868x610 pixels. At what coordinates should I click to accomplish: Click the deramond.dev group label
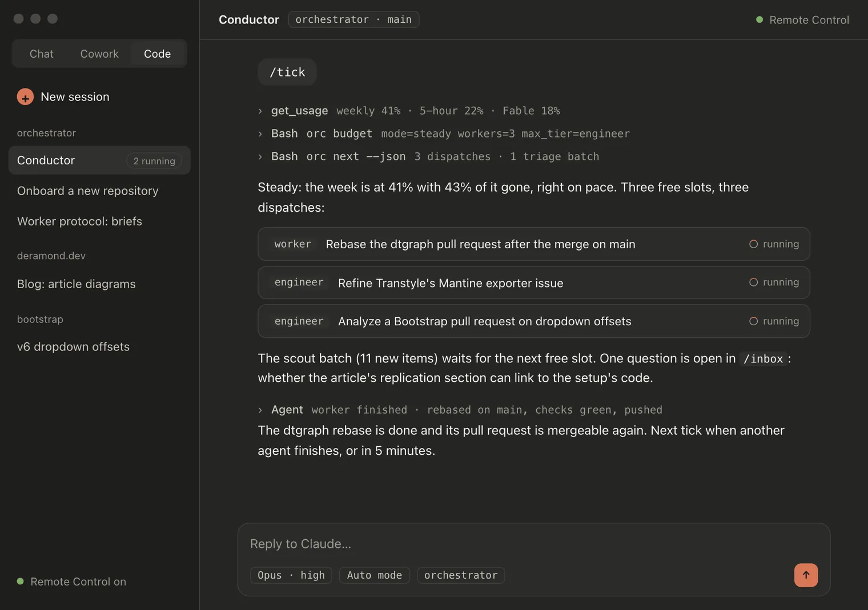[51, 256]
